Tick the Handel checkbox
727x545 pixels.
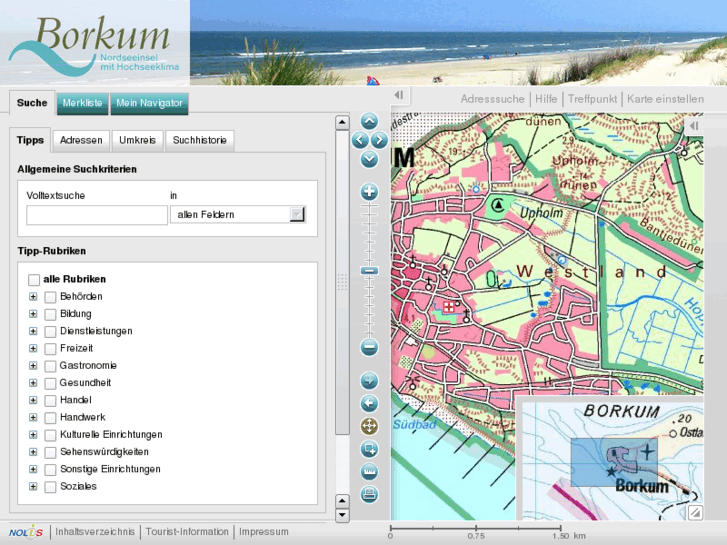coord(50,400)
